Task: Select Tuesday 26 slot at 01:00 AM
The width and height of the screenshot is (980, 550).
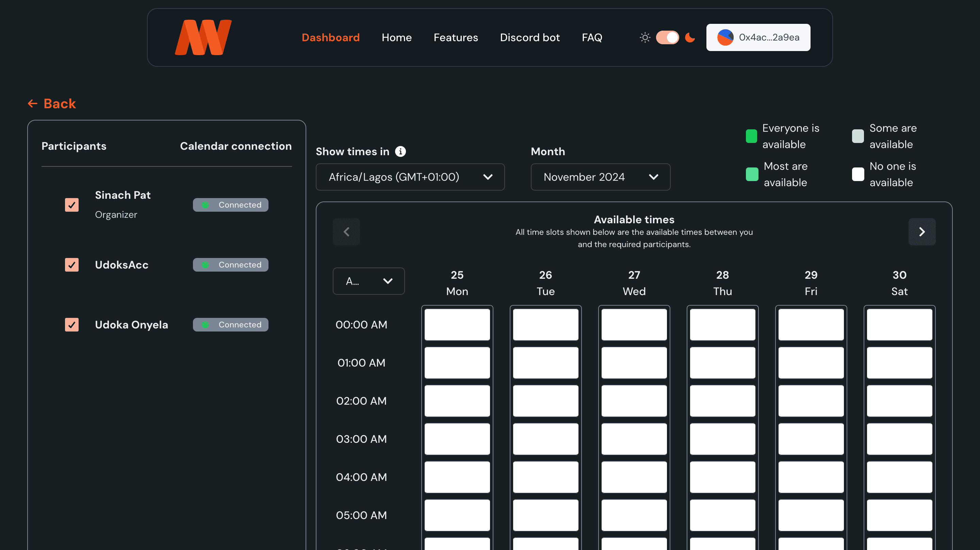Action: (545, 363)
